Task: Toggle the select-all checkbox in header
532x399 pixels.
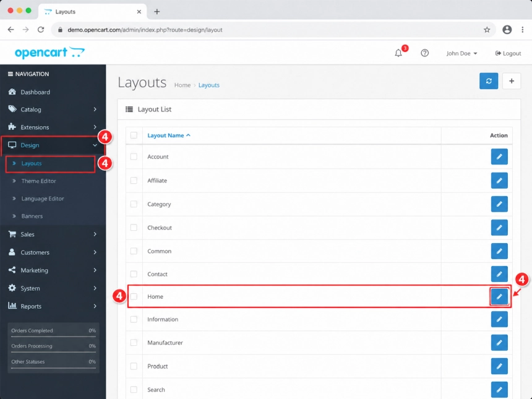Action: [134, 135]
